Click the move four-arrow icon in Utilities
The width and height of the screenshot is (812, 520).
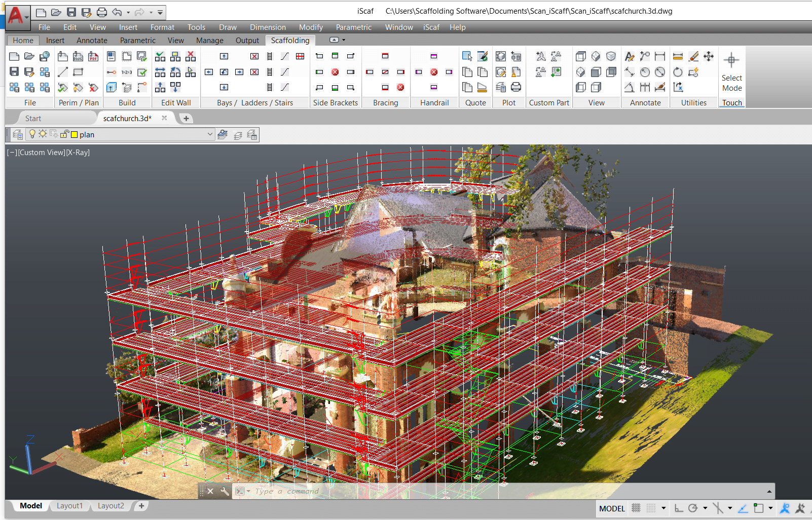click(x=709, y=56)
